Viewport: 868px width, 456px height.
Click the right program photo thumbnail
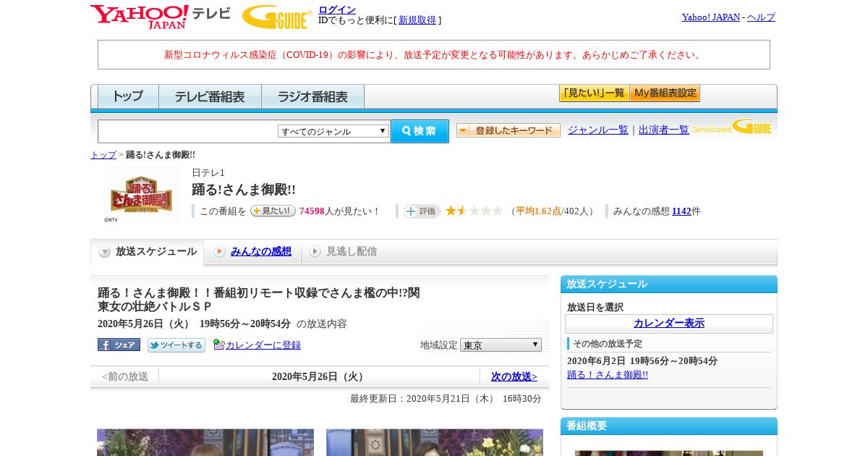(x=435, y=442)
